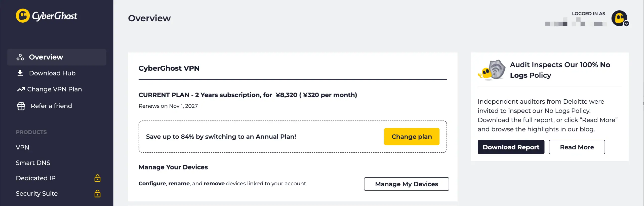Click the audit shield ghost illustration
This screenshot has width=644, height=206.
(x=492, y=70)
